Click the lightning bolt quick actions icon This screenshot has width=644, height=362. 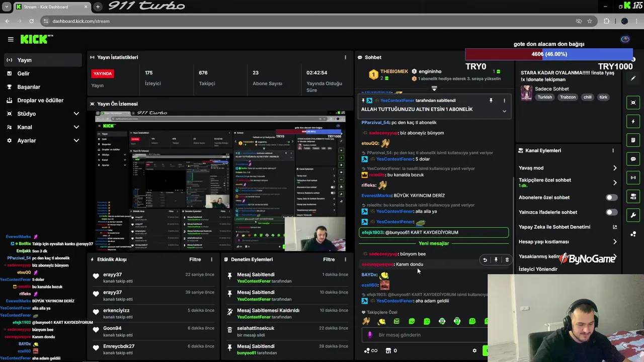tap(633, 121)
